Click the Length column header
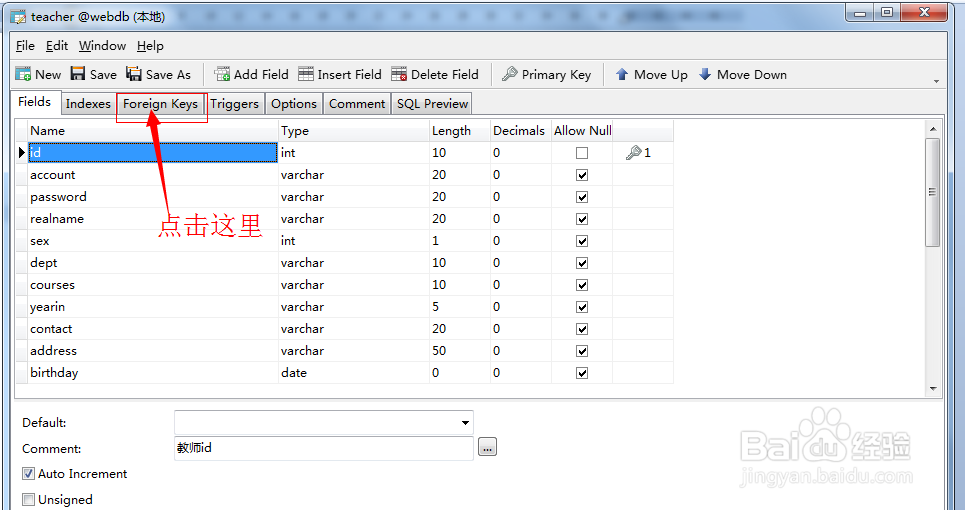Image resolution: width=965 pixels, height=510 pixels. [460, 131]
